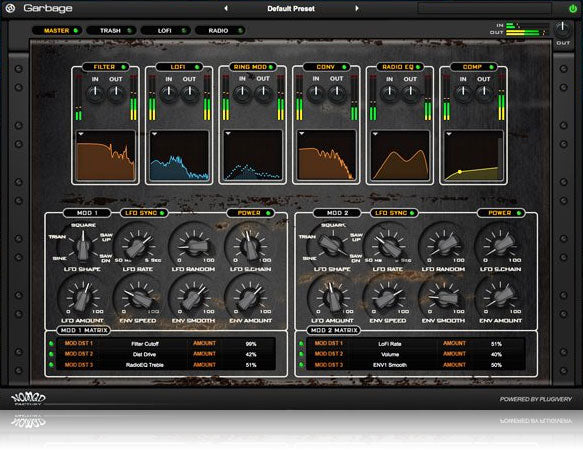
Task: Click the MOD 1 LFO S.CHAIN knob
Action: click(x=250, y=246)
